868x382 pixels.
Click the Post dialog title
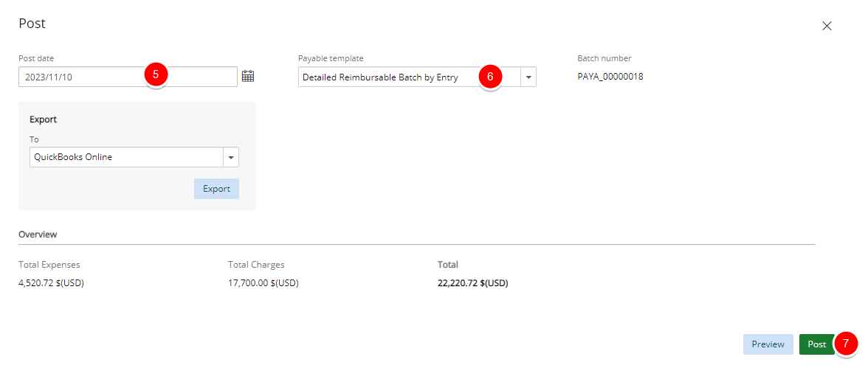click(x=32, y=23)
